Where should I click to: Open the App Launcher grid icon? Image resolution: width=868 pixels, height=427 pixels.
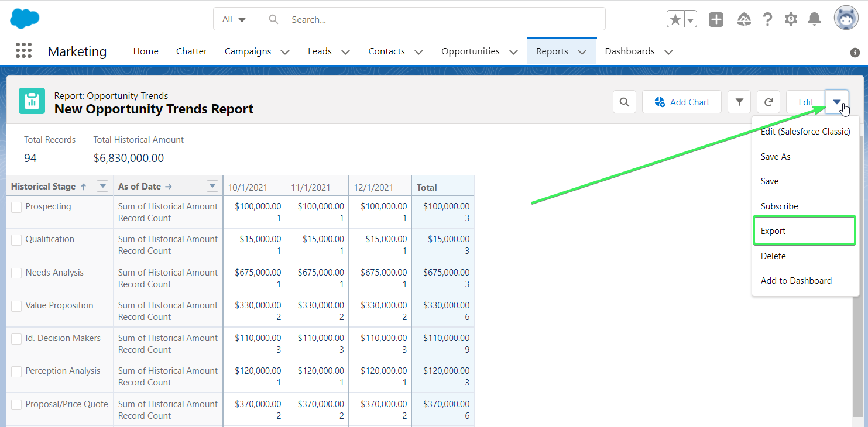(x=23, y=51)
